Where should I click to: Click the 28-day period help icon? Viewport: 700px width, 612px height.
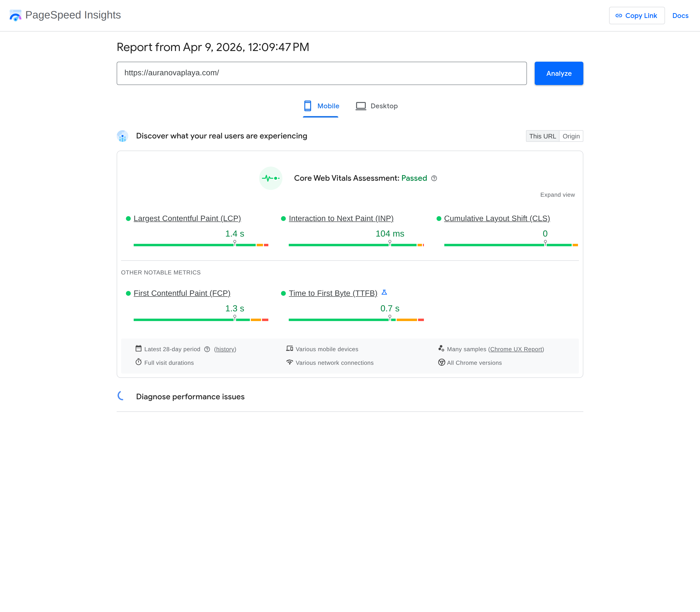207,349
